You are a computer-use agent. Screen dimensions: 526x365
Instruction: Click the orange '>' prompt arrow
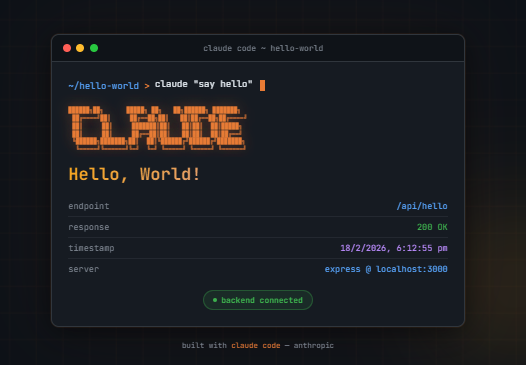coord(147,86)
